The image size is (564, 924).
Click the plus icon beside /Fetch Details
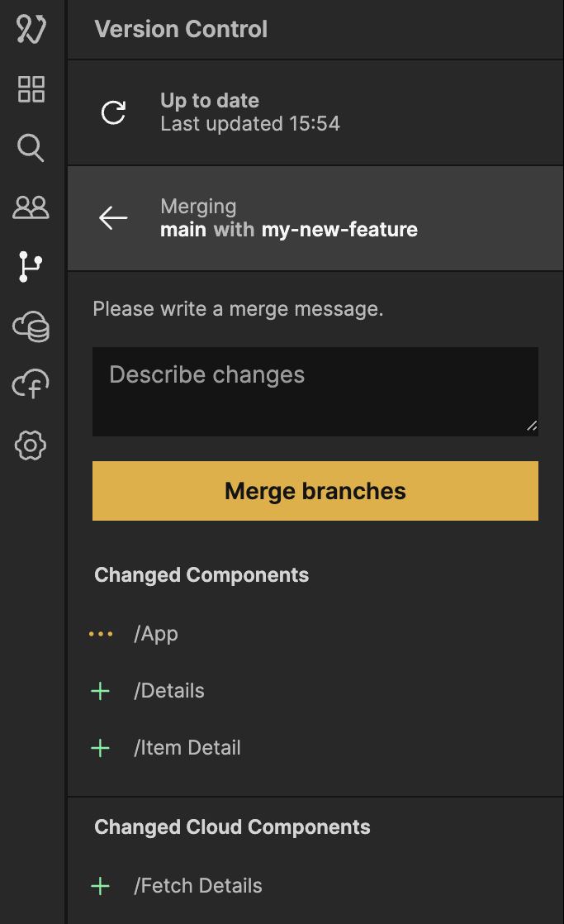(x=101, y=886)
